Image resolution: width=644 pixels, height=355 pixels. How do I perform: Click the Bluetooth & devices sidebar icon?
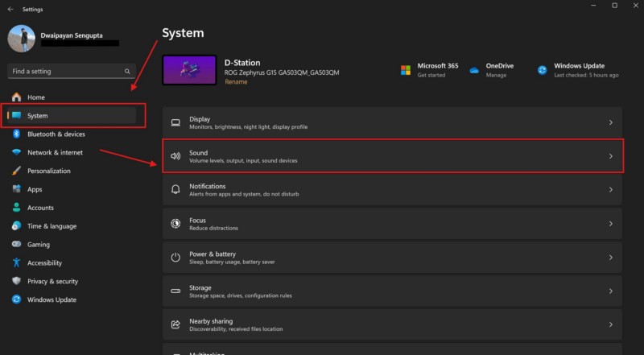(16, 134)
